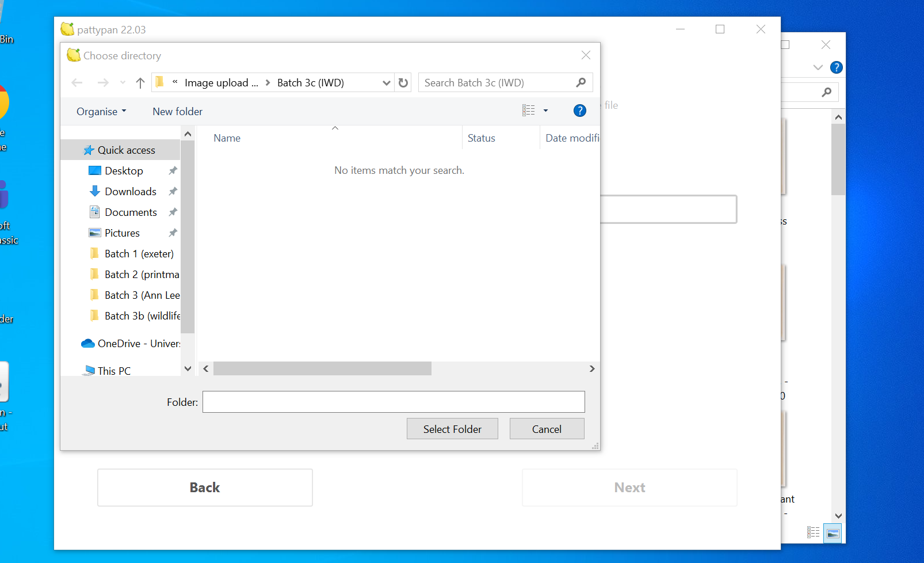
Task: Click address bar folder icon
Action: [x=161, y=82]
